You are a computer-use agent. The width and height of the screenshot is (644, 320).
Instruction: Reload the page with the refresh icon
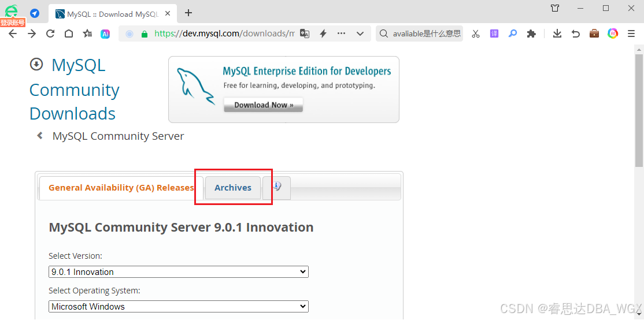click(50, 34)
